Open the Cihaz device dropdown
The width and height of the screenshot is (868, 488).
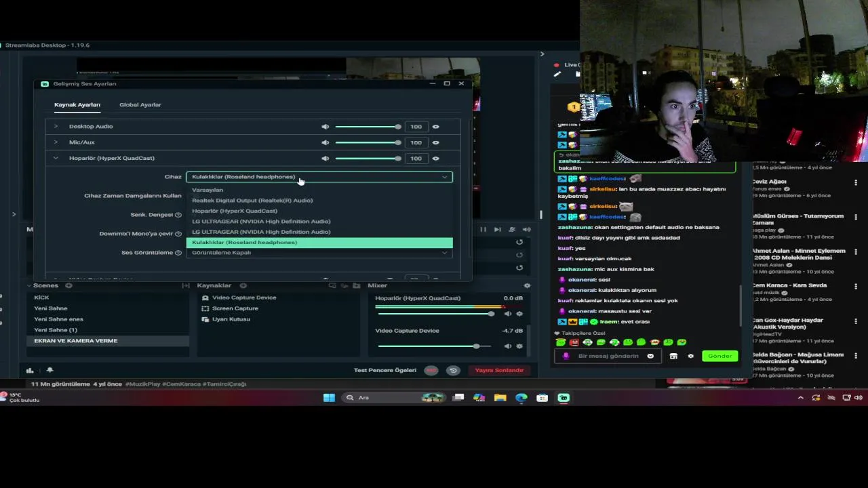pyautogui.click(x=319, y=177)
